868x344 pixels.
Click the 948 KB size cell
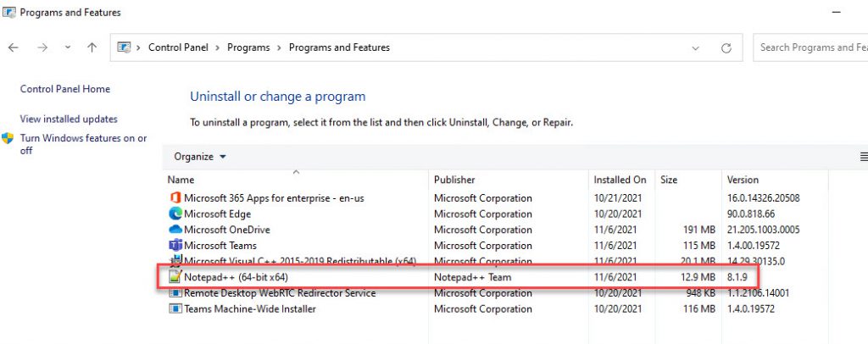(x=700, y=293)
